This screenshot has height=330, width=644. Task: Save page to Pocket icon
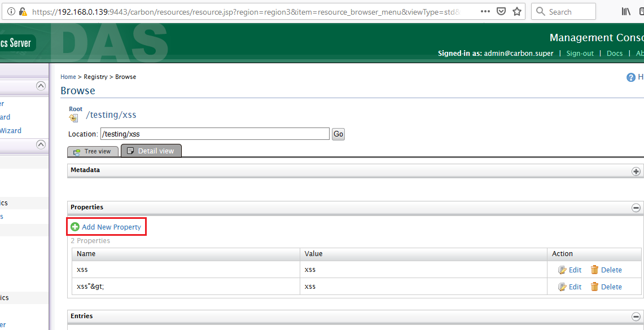point(501,11)
